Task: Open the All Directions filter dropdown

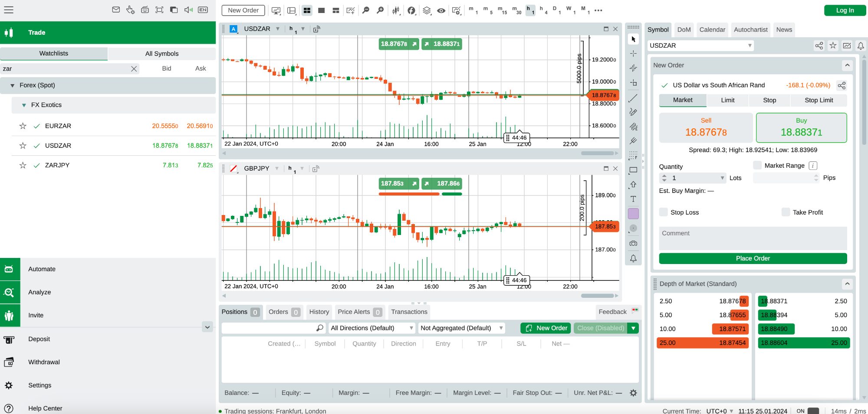Action: 372,328
